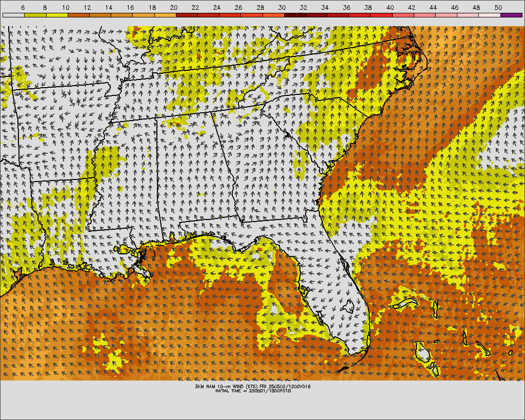Choose the legend swatch between 18 and 20
Screen dimensions: 525x420
[165, 15]
